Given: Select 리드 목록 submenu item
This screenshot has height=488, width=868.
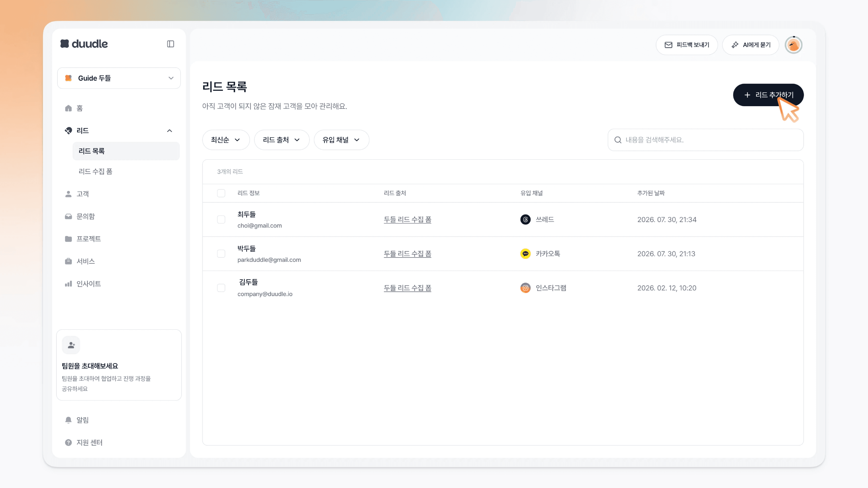Looking at the screenshot, I should coord(126,151).
